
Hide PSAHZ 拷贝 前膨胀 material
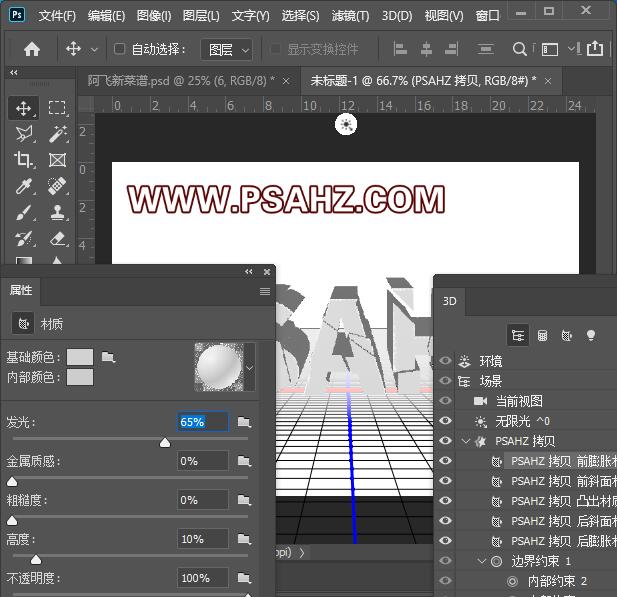click(445, 460)
